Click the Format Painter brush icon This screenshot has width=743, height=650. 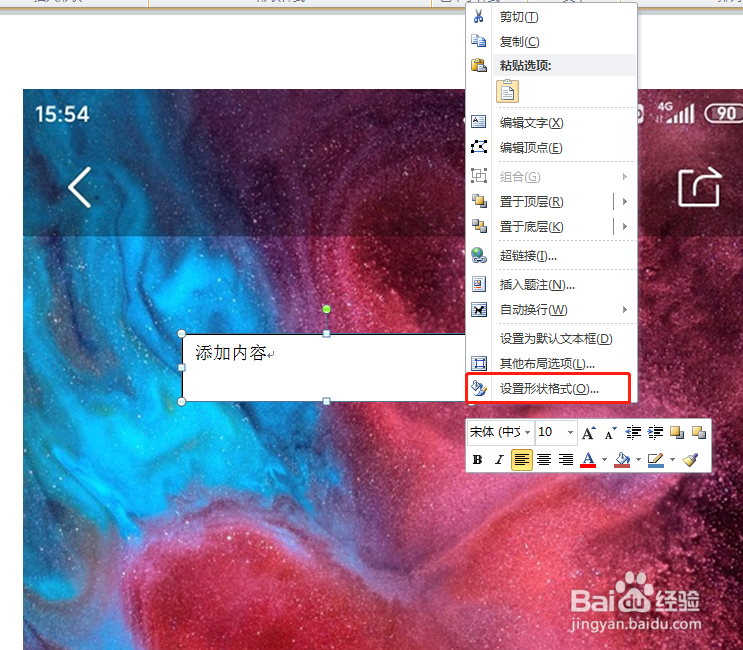coord(690,460)
